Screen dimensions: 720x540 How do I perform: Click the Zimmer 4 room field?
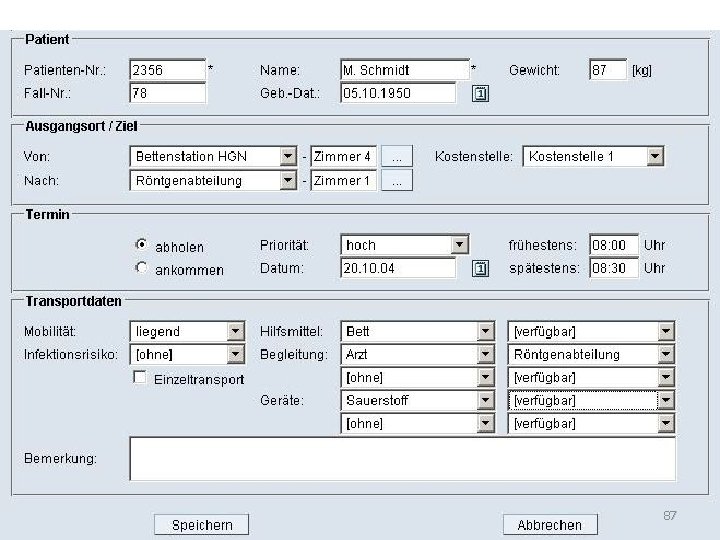tap(343, 157)
